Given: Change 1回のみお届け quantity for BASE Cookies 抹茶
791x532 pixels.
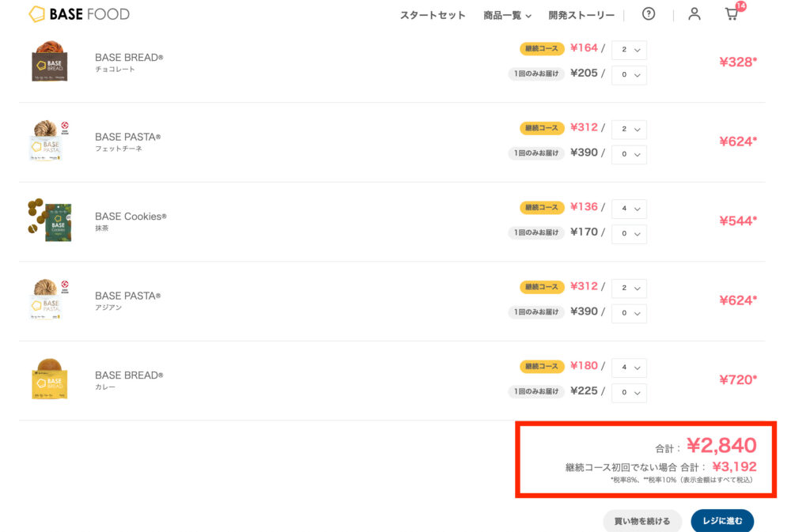Looking at the screenshot, I should click(x=629, y=233).
